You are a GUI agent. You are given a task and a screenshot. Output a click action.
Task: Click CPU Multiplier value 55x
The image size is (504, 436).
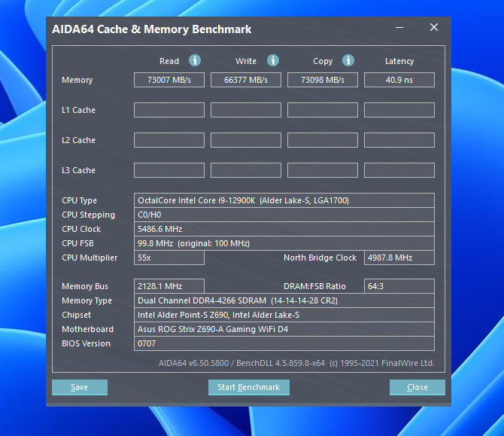tap(169, 258)
